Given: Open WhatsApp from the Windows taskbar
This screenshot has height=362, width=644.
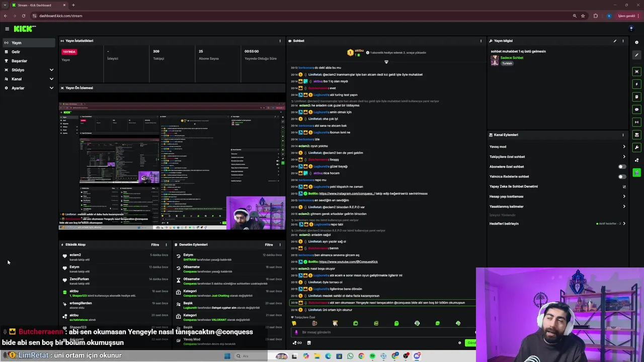Looking at the screenshot, I should [350, 356].
